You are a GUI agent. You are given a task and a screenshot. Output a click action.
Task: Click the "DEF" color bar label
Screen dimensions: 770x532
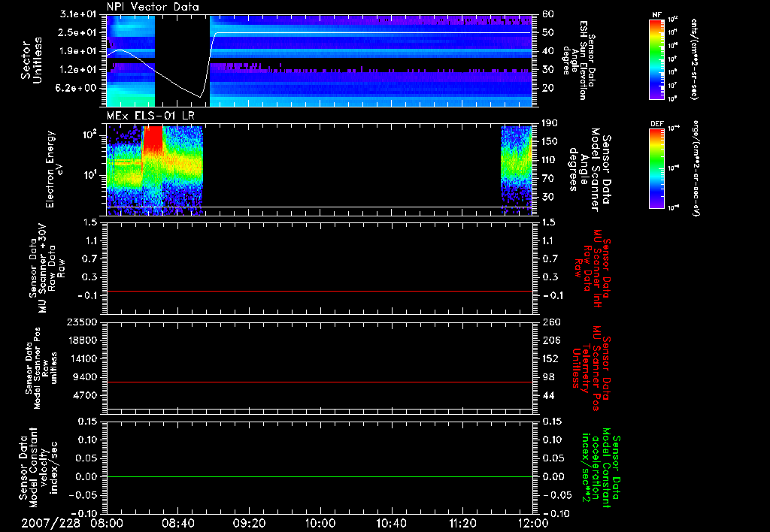[656, 124]
